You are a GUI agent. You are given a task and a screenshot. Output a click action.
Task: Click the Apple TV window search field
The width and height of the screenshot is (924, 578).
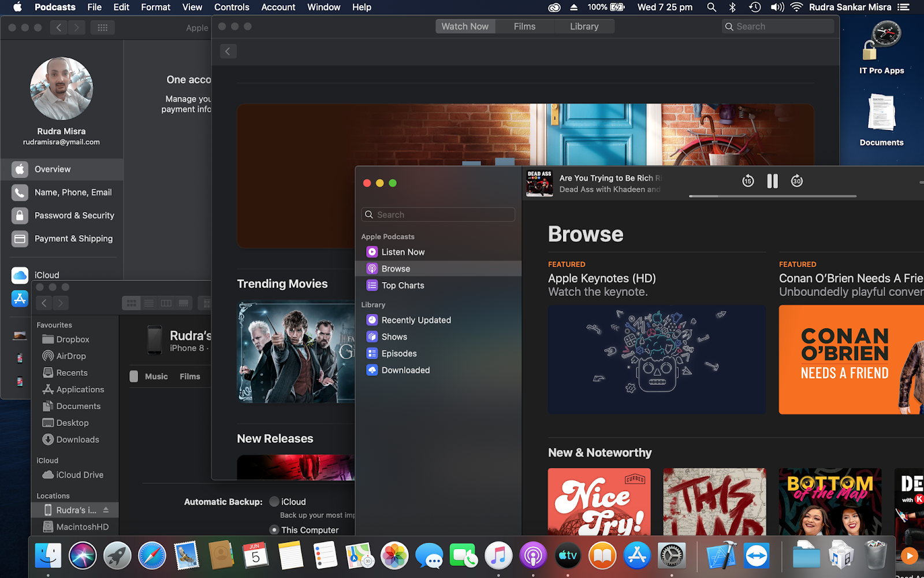click(x=778, y=27)
